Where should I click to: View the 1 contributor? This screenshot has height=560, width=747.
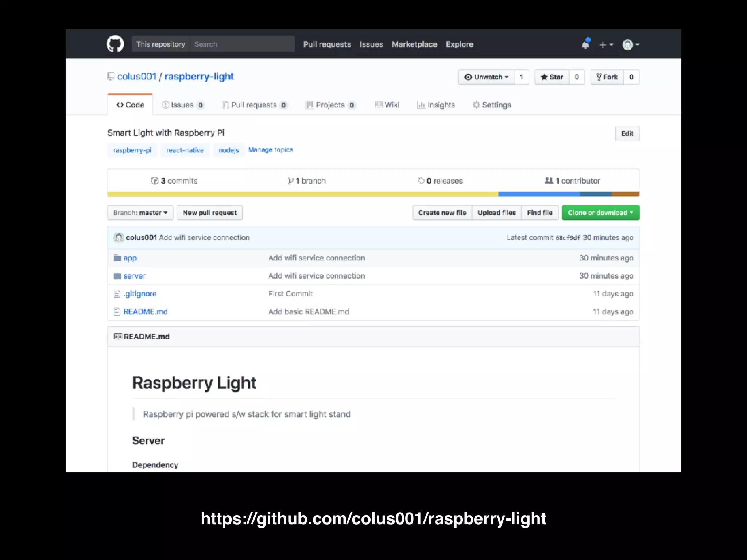(x=572, y=181)
